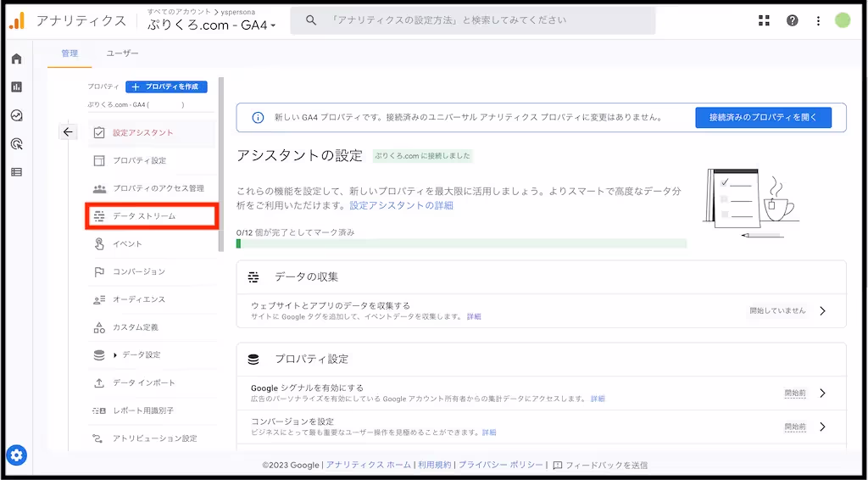The width and height of the screenshot is (868, 480).
Task: Open プロパティ設定 in the property menu
Action: pos(152,160)
